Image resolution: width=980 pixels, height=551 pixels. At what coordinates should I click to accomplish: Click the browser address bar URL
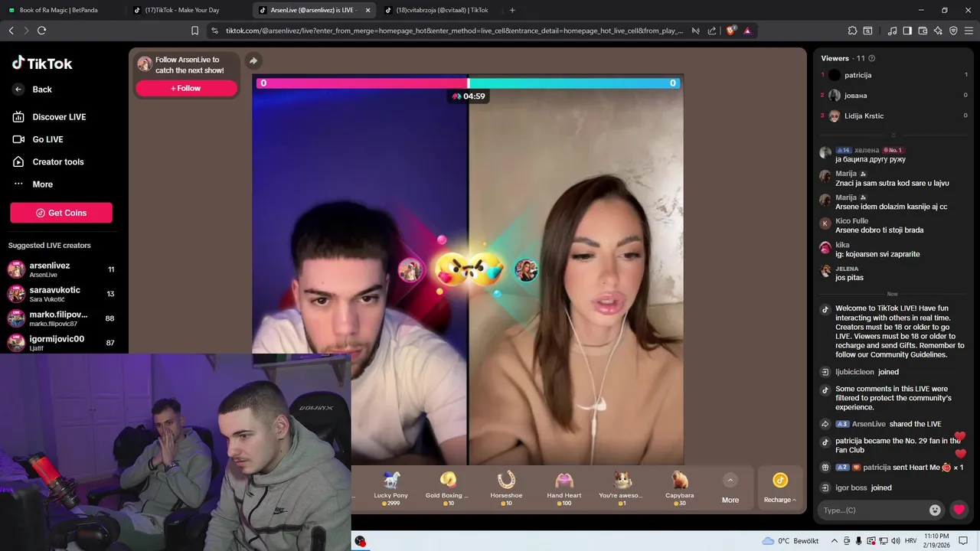click(x=454, y=31)
